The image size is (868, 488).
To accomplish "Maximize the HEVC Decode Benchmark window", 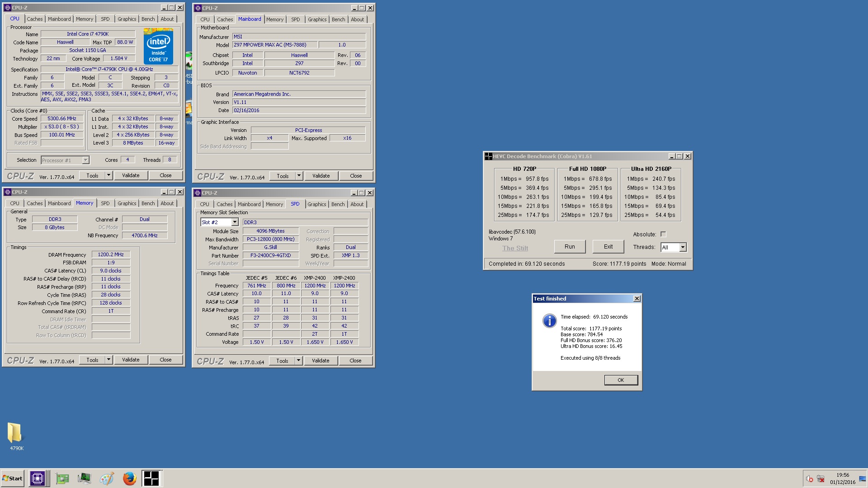I will coord(679,156).
